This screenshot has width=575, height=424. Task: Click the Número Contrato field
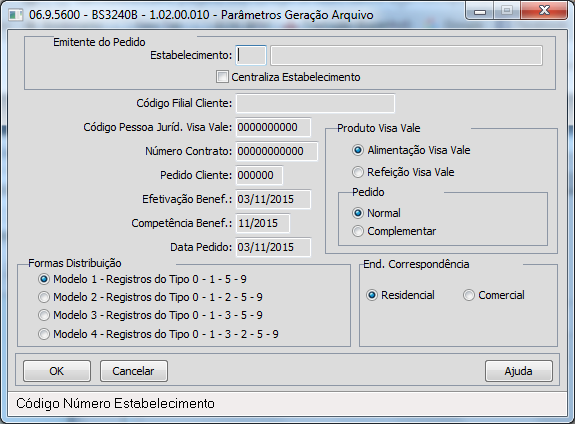click(x=277, y=151)
